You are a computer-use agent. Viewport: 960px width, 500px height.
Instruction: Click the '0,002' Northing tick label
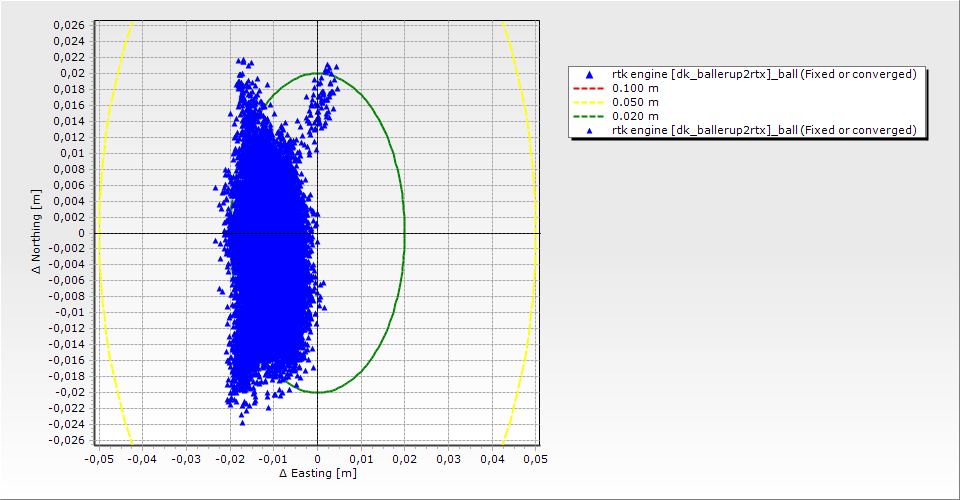[x=69, y=217]
